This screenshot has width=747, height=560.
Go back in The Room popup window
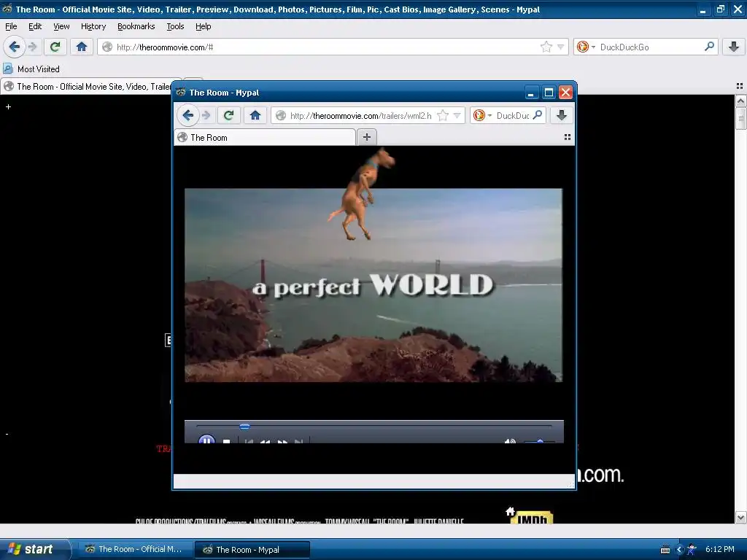coord(188,115)
